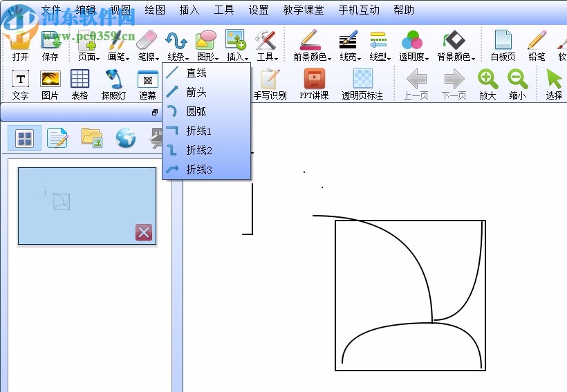567x392 pixels.
Task: Insert a 表格 table
Action: [80, 84]
